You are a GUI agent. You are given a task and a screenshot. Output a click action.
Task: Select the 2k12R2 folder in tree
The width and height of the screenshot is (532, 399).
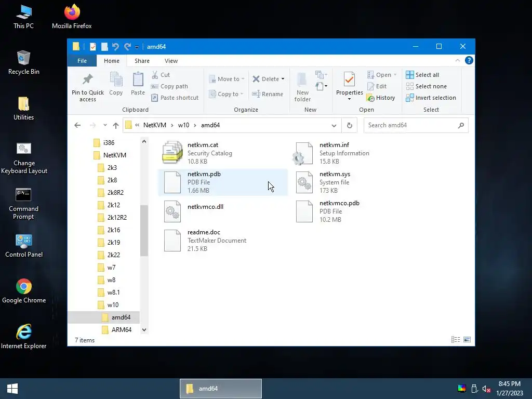click(112, 218)
